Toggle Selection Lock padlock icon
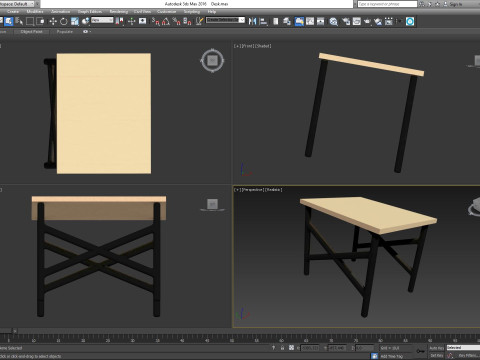This screenshot has width=480, height=360. [282, 348]
